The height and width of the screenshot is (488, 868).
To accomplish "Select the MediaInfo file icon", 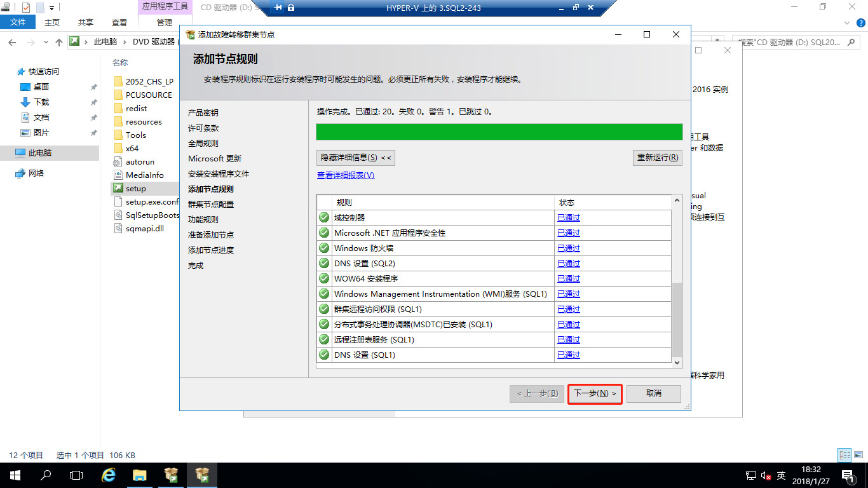I will [118, 175].
